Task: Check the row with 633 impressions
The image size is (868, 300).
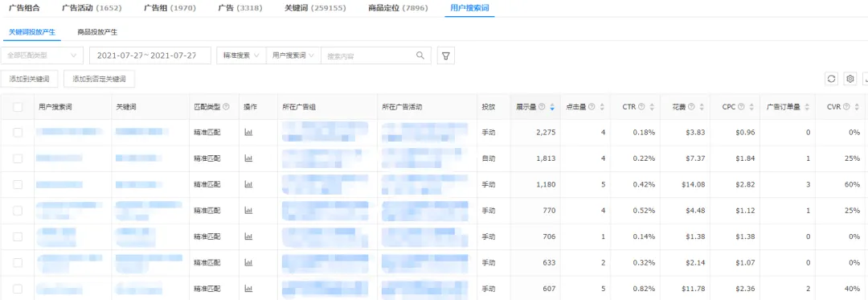Action: point(18,263)
